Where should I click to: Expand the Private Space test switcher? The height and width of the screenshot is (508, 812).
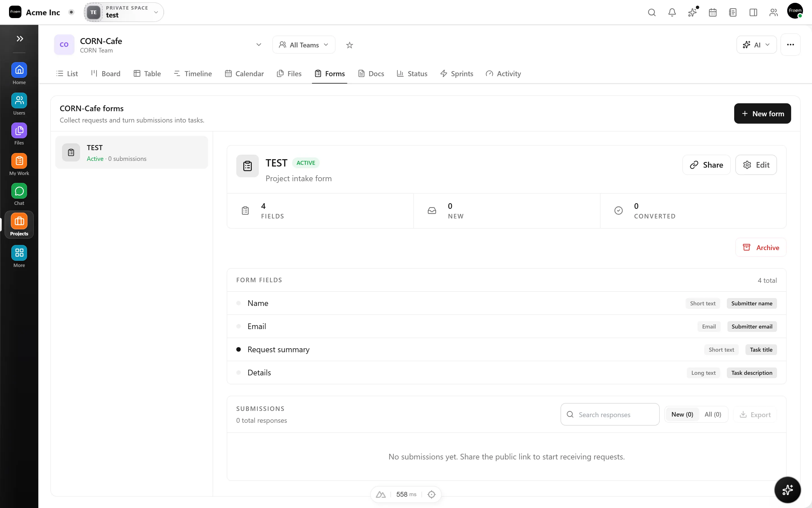point(124,12)
